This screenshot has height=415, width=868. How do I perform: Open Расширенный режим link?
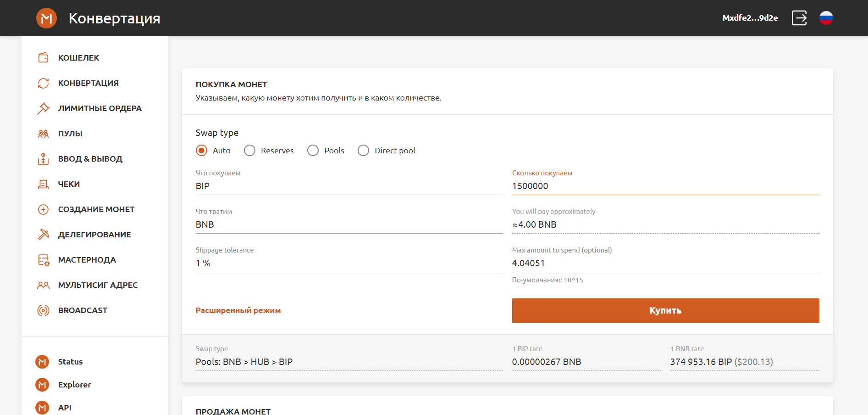238,310
